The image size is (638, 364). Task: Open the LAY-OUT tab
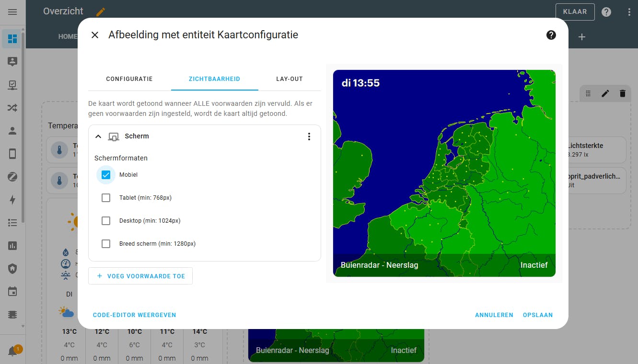290,79
